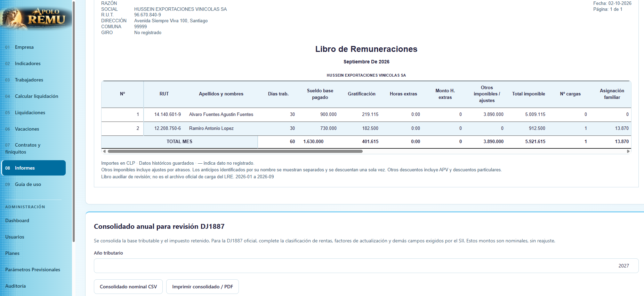This screenshot has height=296, width=644.
Task: Click the Apolo Remu logo
Action: tap(36, 18)
